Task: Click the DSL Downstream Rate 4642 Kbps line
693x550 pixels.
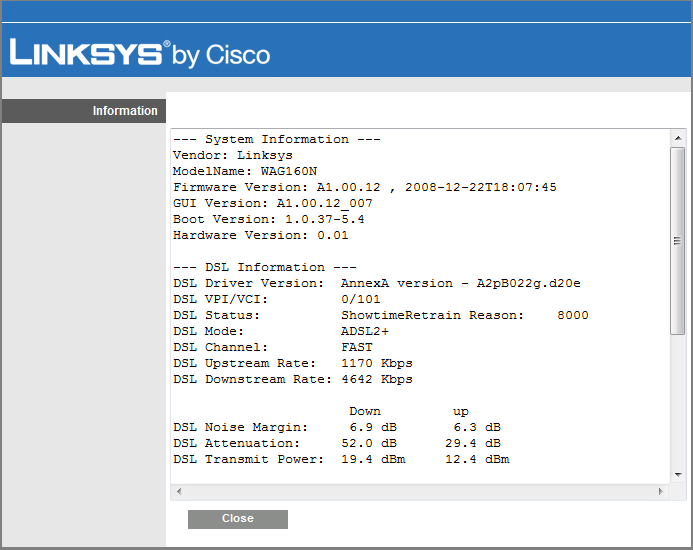Action: [293, 379]
